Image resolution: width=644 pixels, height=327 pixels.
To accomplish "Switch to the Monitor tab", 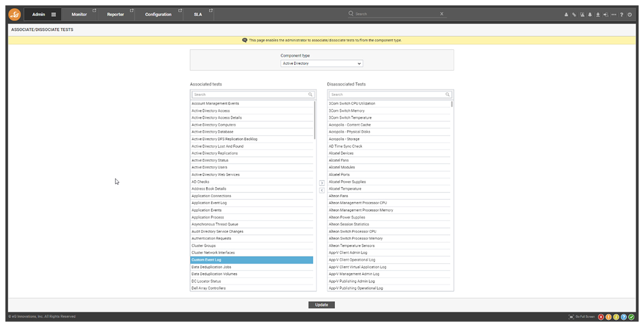I will click(79, 14).
